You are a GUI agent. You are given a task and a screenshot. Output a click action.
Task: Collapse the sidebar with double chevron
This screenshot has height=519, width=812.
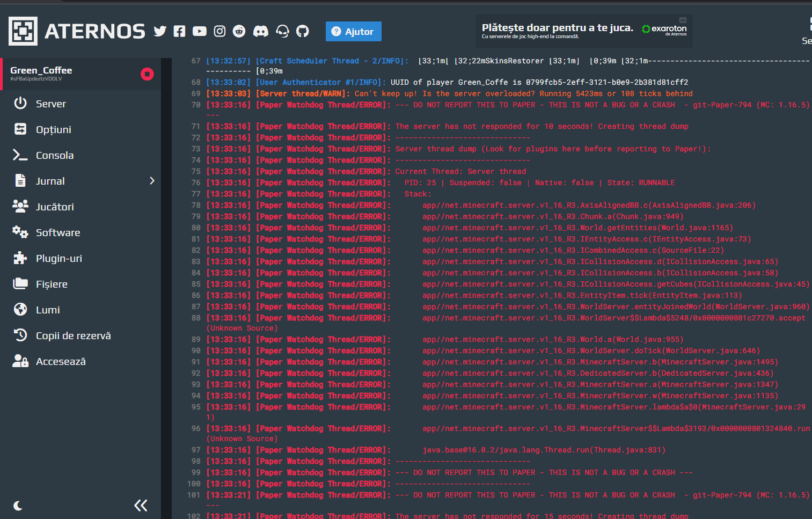click(x=141, y=505)
